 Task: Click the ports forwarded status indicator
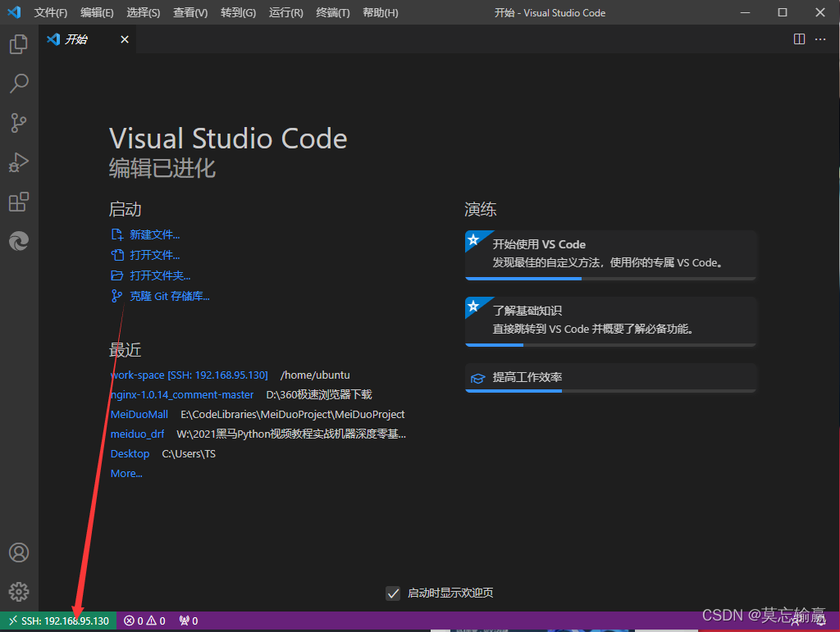189,621
